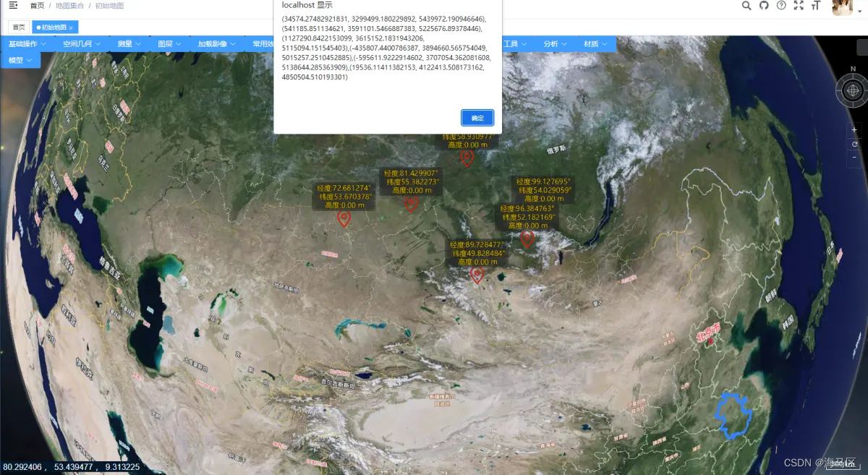Click the coordinate list text in the dialog
868x475 pixels.
[x=386, y=48]
